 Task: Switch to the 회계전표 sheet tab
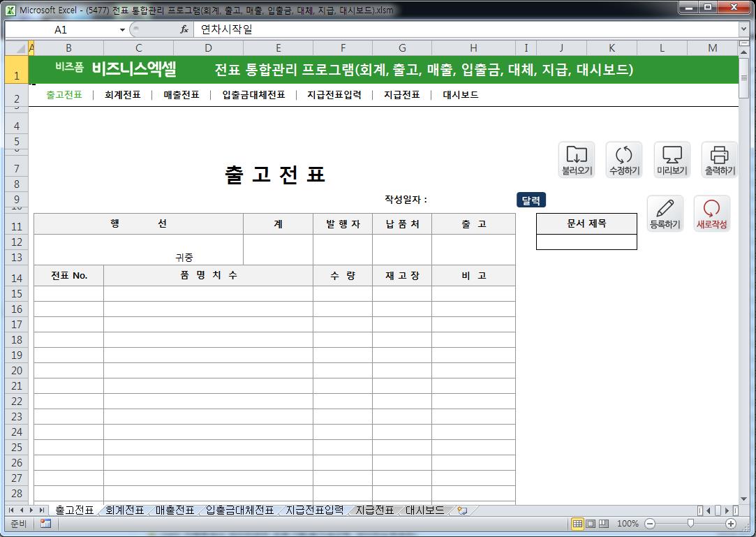pos(124,510)
